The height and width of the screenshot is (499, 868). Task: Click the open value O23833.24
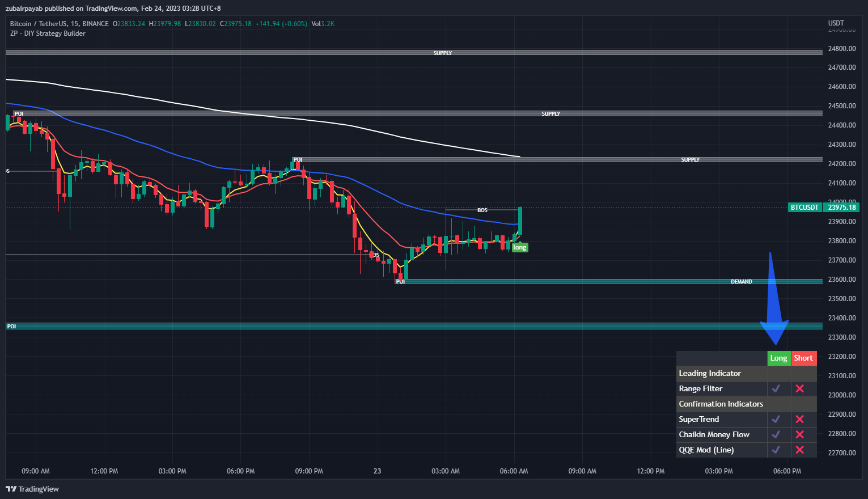129,24
